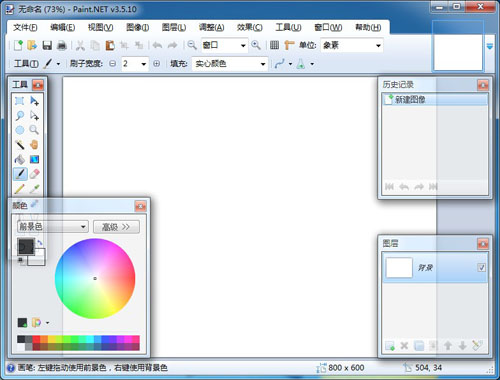
Task: Cut selection with the scissors icon
Action: click(x=80, y=45)
